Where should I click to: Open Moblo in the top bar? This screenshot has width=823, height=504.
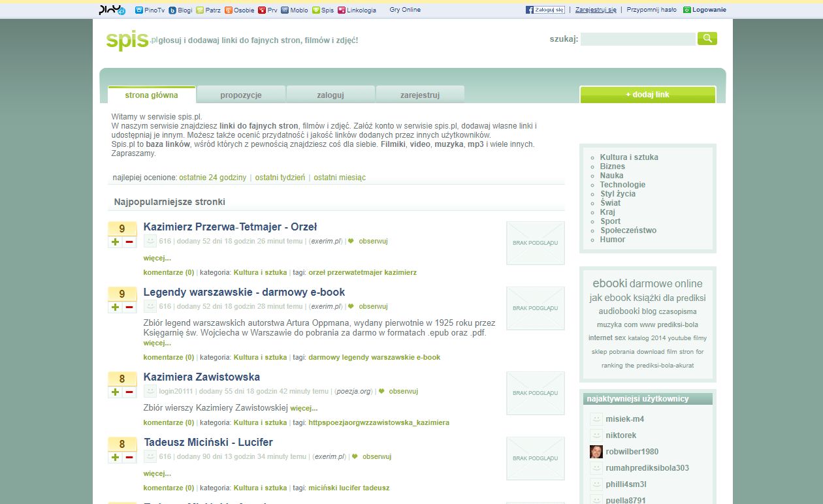coord(294,10)
